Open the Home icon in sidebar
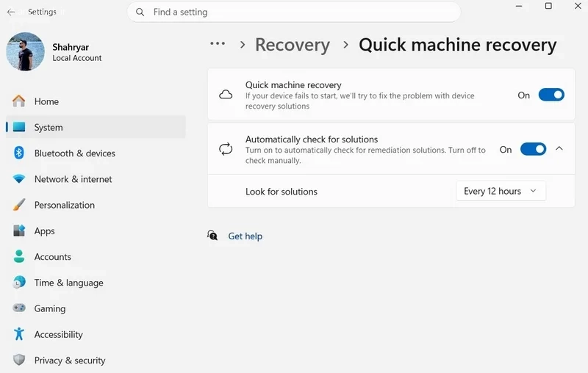 pos(19,101)
